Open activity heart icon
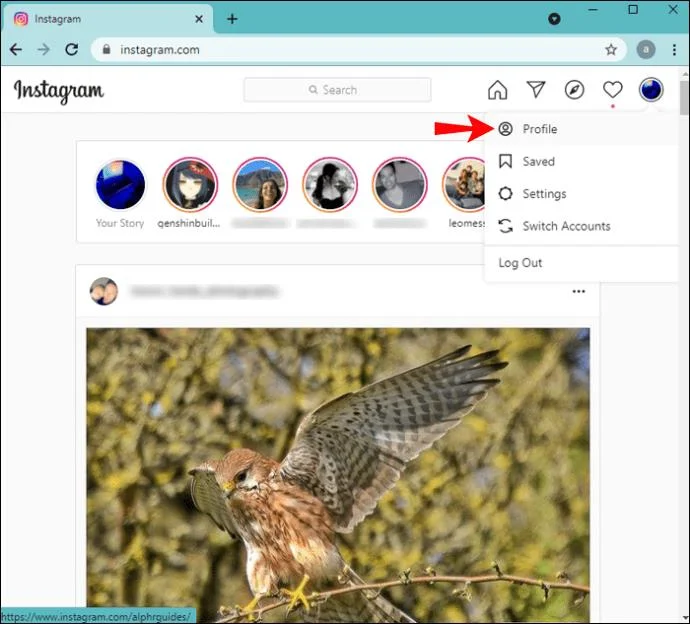Screen dimensions: 690x624 point(613,90)
